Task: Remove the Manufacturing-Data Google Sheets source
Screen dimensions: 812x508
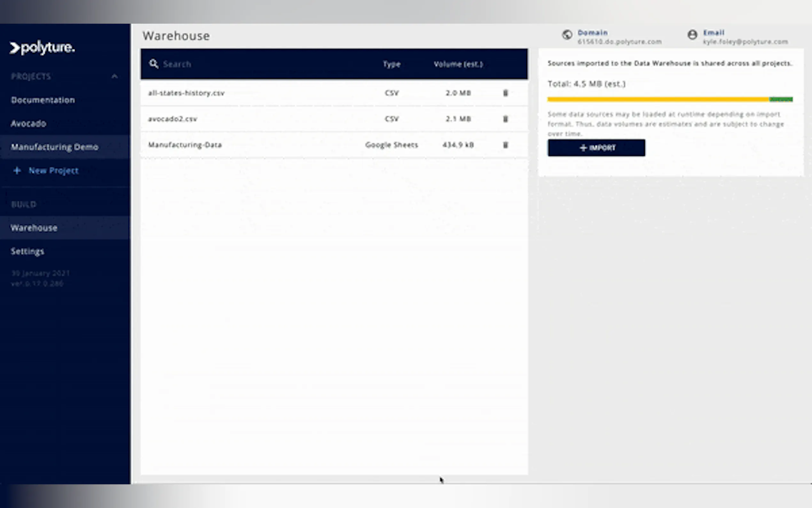Action: pos(505,145)
